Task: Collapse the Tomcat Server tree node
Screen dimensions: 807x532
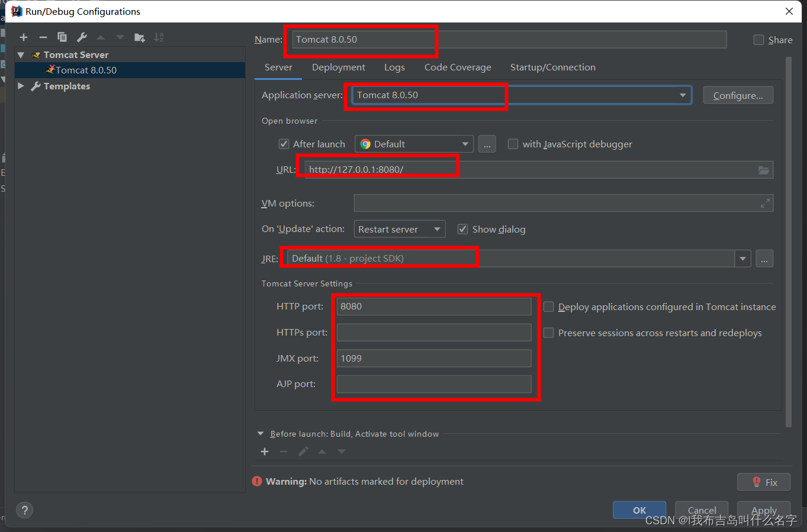Action: (21, 55)
